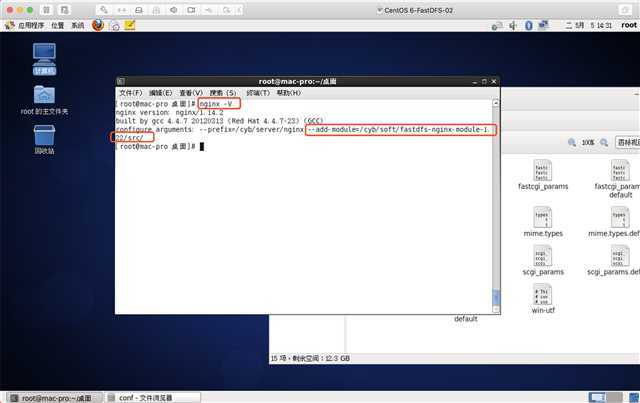Open terminal 查看(V) menu
Screen dimensions: 640x403
tap(191, 93)
